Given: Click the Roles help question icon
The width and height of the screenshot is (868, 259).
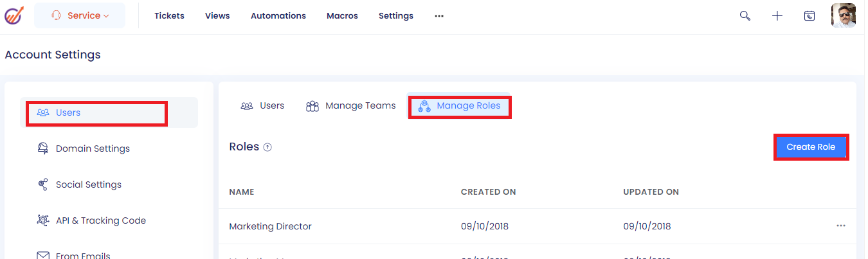Looking at the screenshot, I should [267, 147].
